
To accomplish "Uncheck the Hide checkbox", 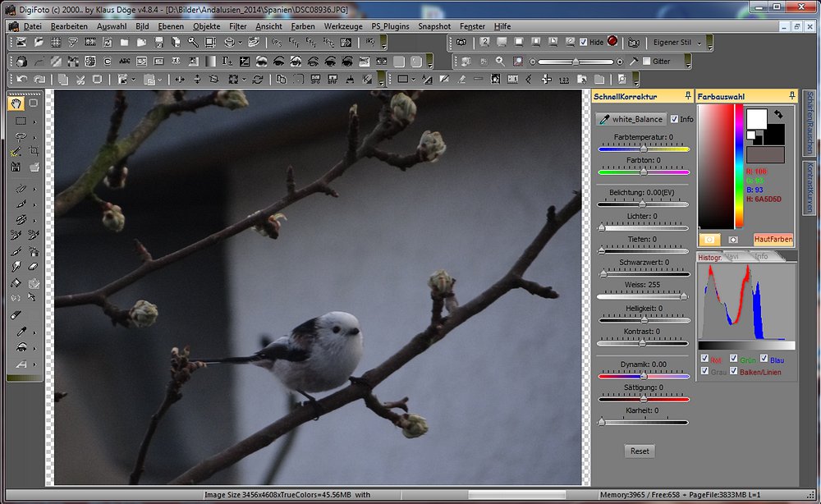I will click(x=584, y=42).
